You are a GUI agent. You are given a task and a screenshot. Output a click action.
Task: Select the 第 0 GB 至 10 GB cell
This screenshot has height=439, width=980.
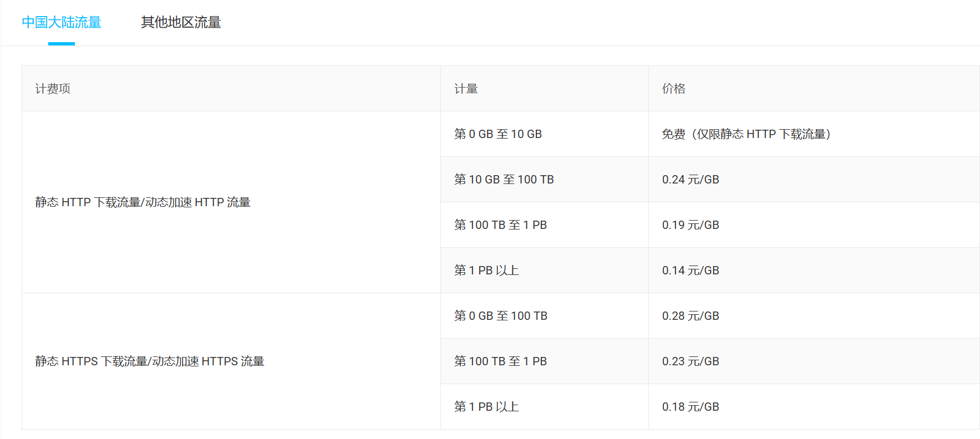click(497, 134)
